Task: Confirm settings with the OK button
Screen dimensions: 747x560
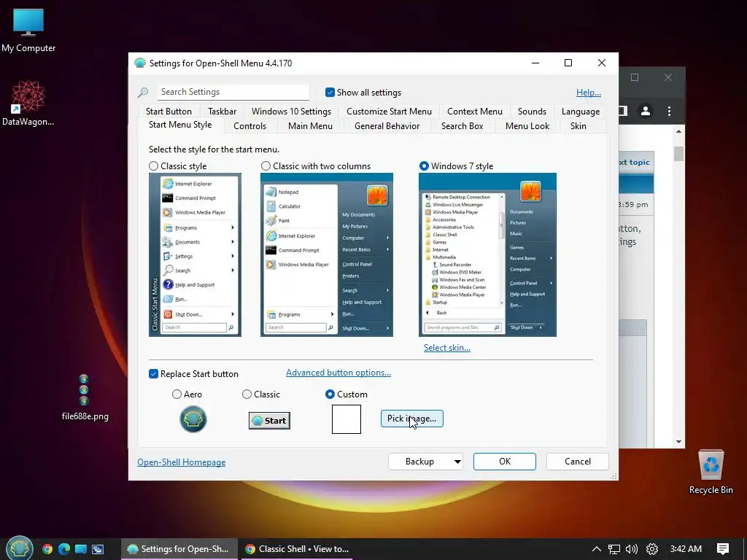Action: tap(505, 462)
